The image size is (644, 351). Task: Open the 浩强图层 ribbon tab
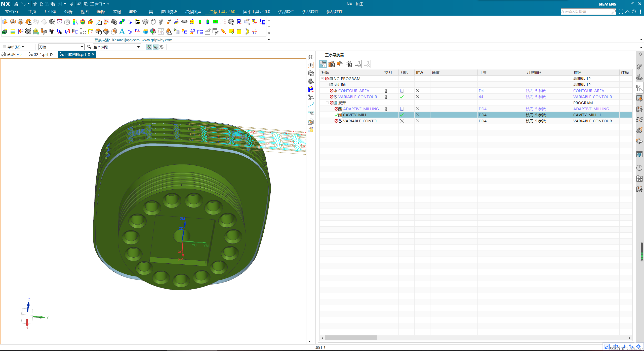193,12
